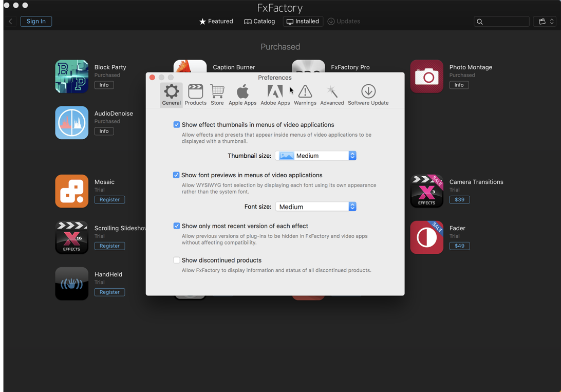
Task: Click the AudioDenoise app icon
Action: (x=72, y=123)
